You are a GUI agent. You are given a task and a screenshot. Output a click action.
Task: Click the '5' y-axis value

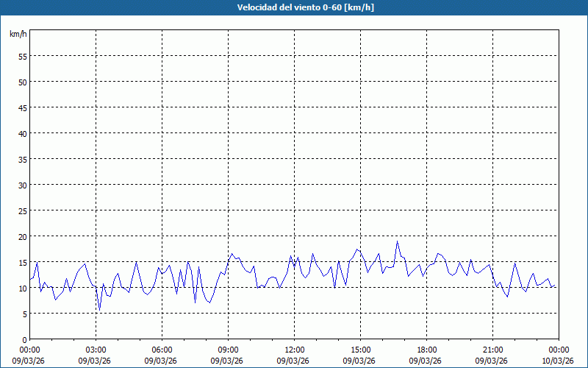pos(25,314)
